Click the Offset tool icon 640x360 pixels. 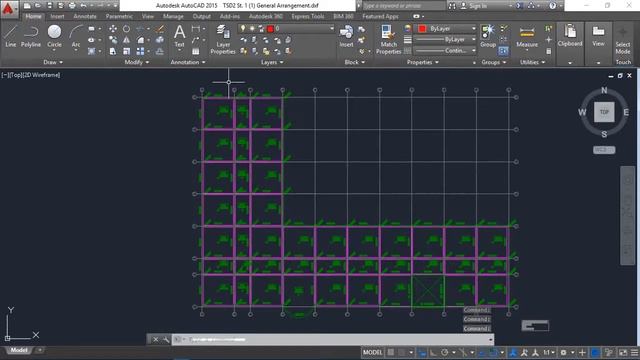[x=160, y=51]
